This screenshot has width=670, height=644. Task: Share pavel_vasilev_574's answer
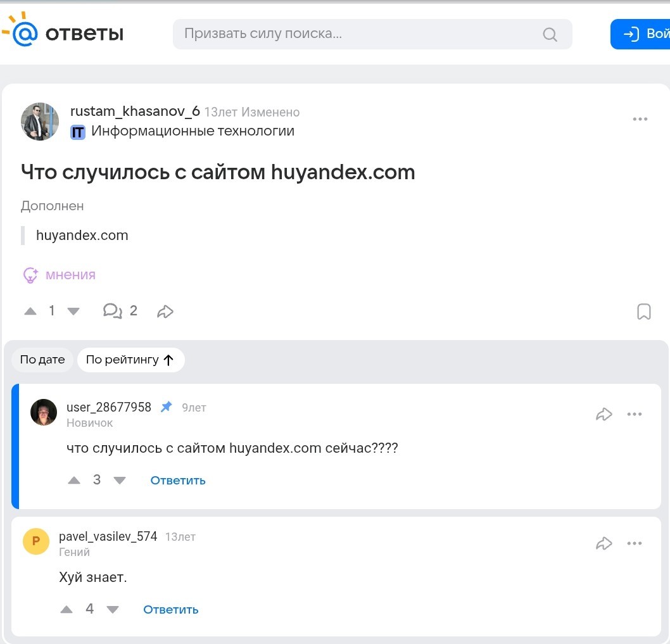[x=604, y=543]
